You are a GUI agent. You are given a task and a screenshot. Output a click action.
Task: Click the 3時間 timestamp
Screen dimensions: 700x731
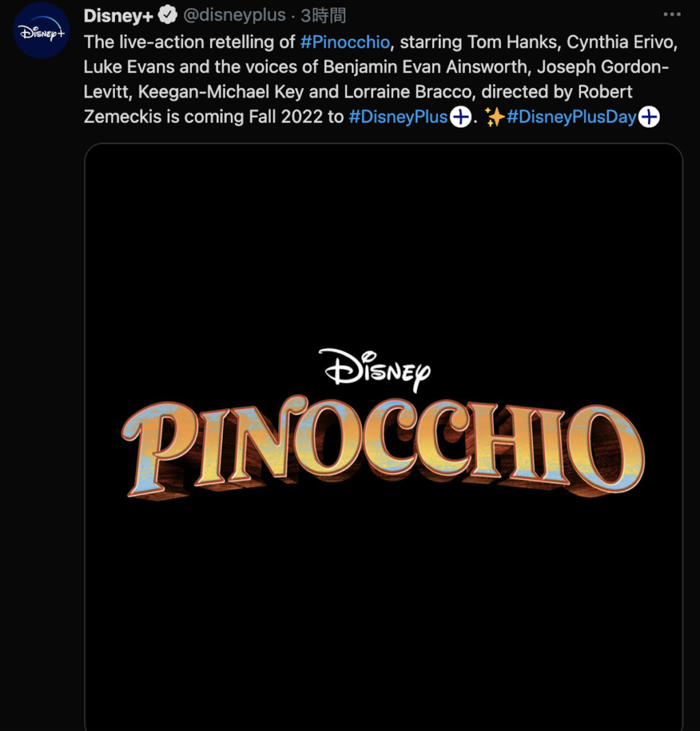(x=323, y=16)
